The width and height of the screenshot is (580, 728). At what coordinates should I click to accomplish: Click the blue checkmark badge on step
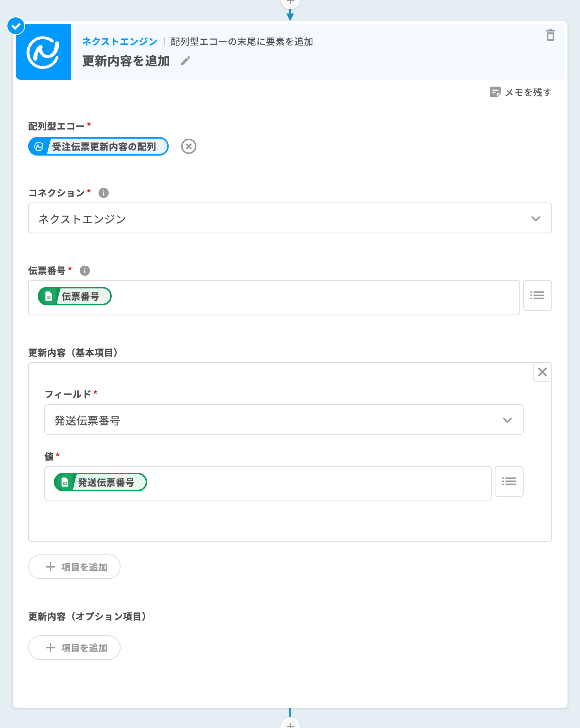16,26
